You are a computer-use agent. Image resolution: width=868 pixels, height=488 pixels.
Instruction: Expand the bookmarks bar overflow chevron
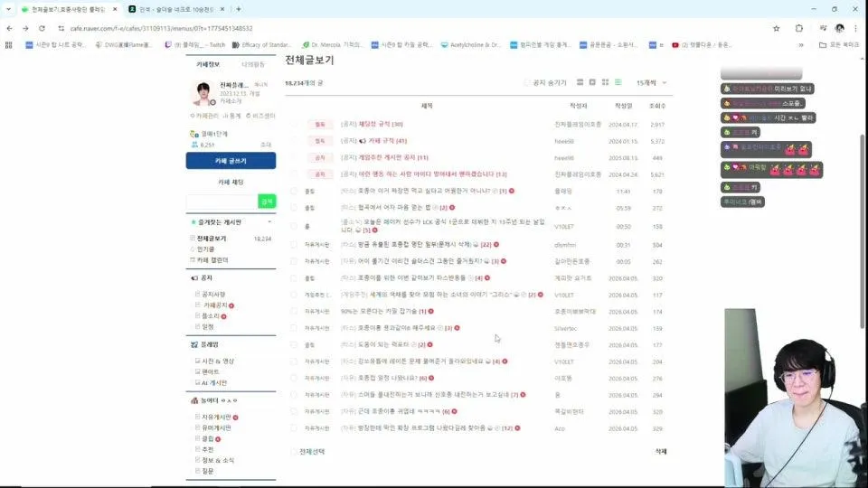(x=801, y=45)
